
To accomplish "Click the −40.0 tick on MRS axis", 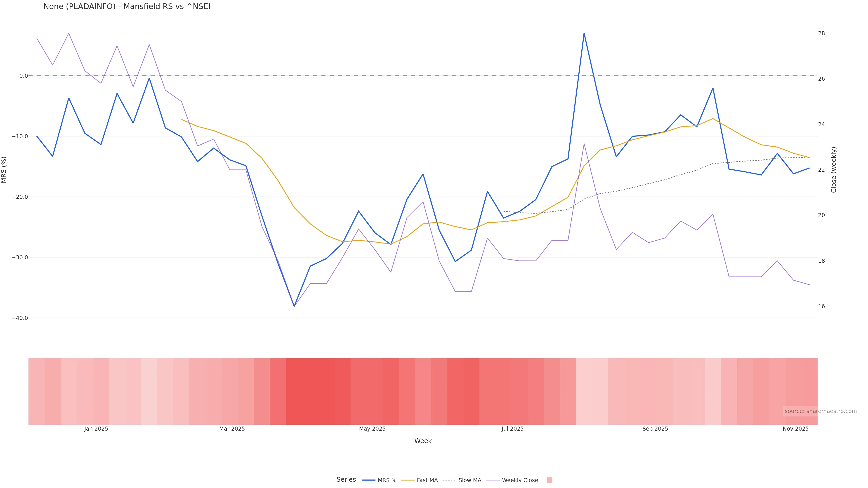I will pos(20,318).
